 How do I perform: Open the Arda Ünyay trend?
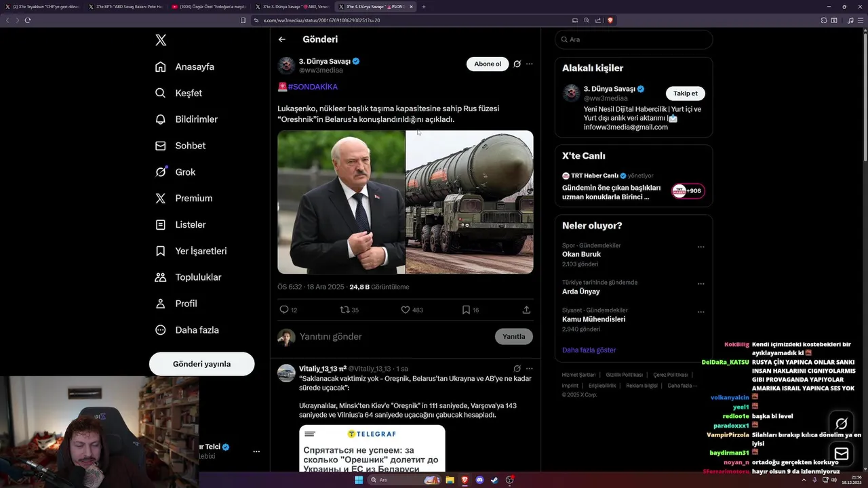click(581, 291)
